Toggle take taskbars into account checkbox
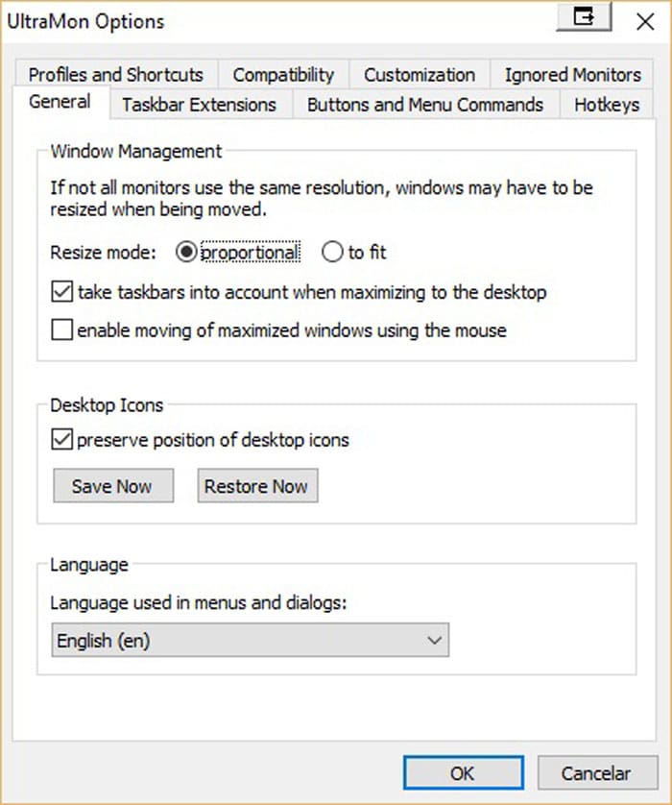 (62, 292)
